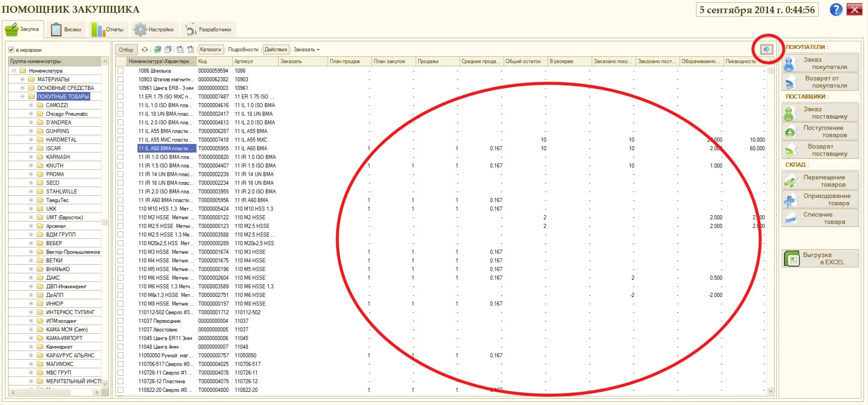The image size is (868, 405).
Task: Click the blue plus Оприходование товара icon
Action: click(x=790, y=200)
